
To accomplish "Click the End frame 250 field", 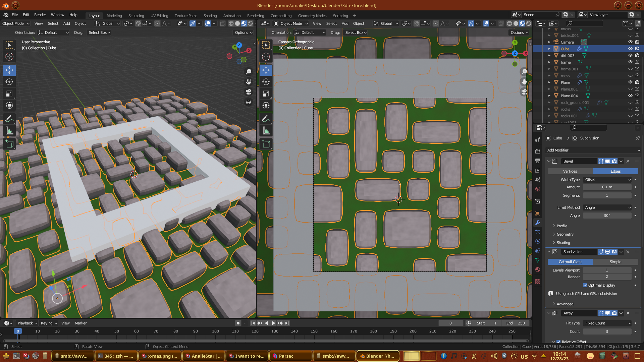I will click(516, 323).
